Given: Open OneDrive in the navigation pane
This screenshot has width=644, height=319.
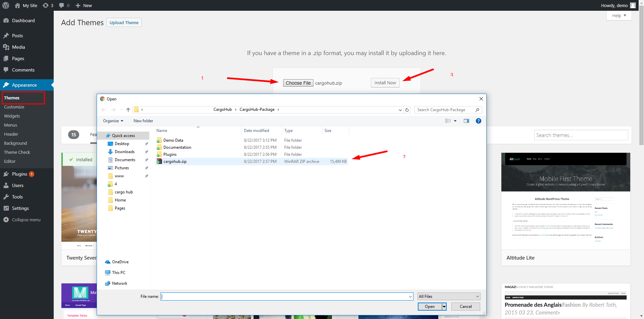Looking at the screenshot, I should click(x=117, y=262).
